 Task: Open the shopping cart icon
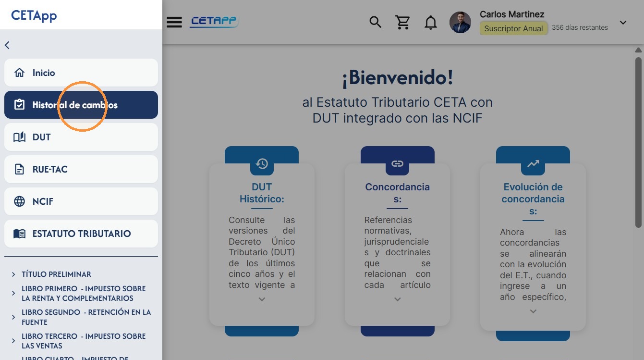[x=402, y=22]
